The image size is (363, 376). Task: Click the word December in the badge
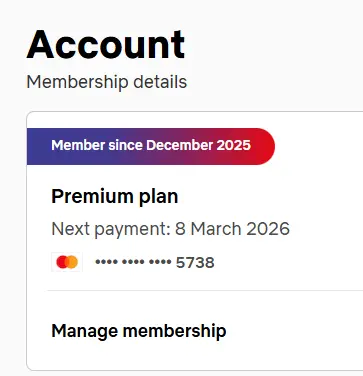click(x=179, y=145)
